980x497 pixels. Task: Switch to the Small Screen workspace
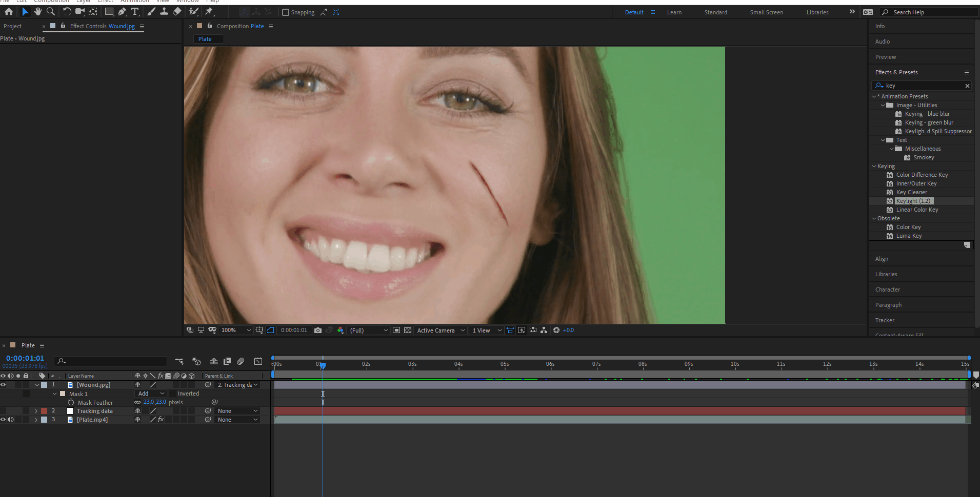click(x=766, y=12)
